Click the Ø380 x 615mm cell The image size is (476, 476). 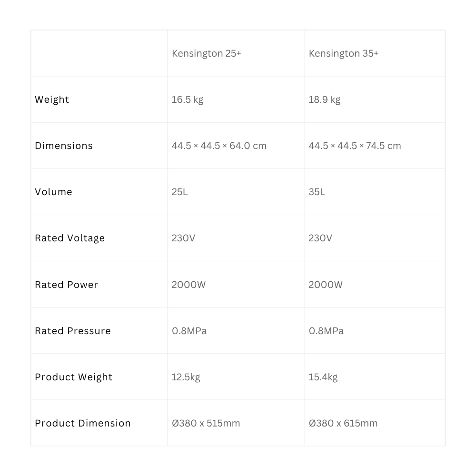[343, 423]
